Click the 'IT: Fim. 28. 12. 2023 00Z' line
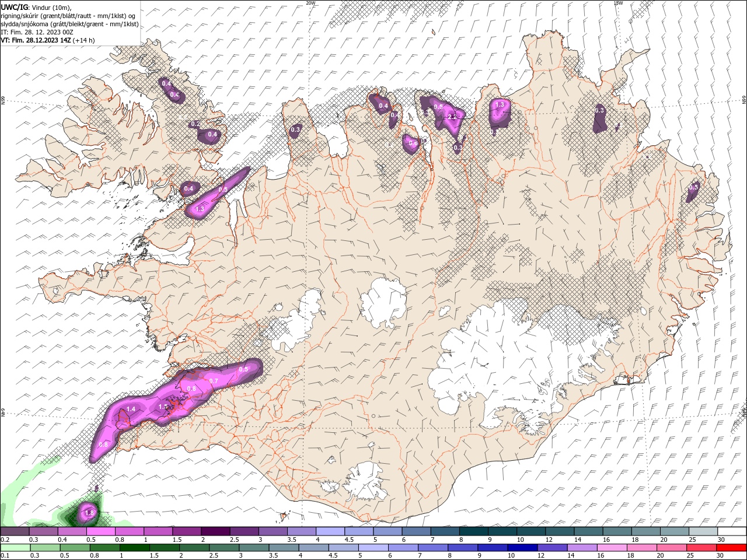 point(37,32)
